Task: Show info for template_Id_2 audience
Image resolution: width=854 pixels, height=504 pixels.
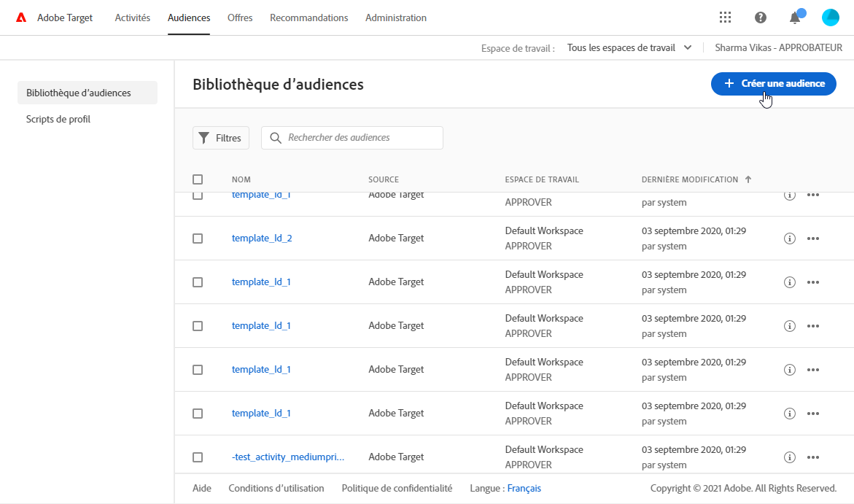Action: (789, 239)
